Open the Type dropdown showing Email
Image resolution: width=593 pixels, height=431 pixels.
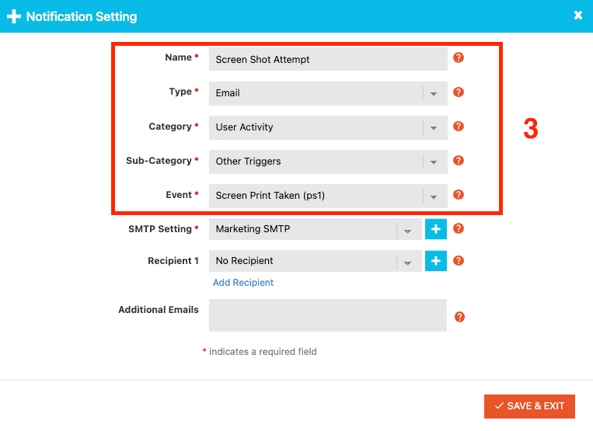tap(328, 93)
